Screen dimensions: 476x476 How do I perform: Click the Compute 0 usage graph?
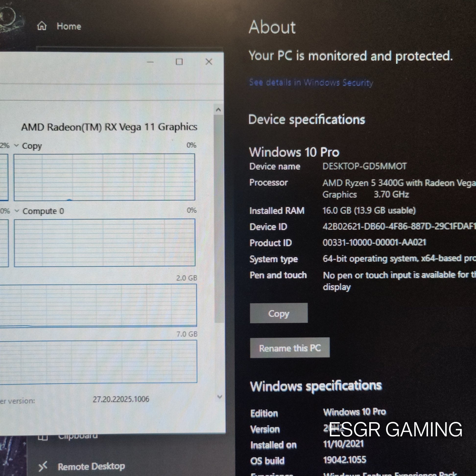105,243
